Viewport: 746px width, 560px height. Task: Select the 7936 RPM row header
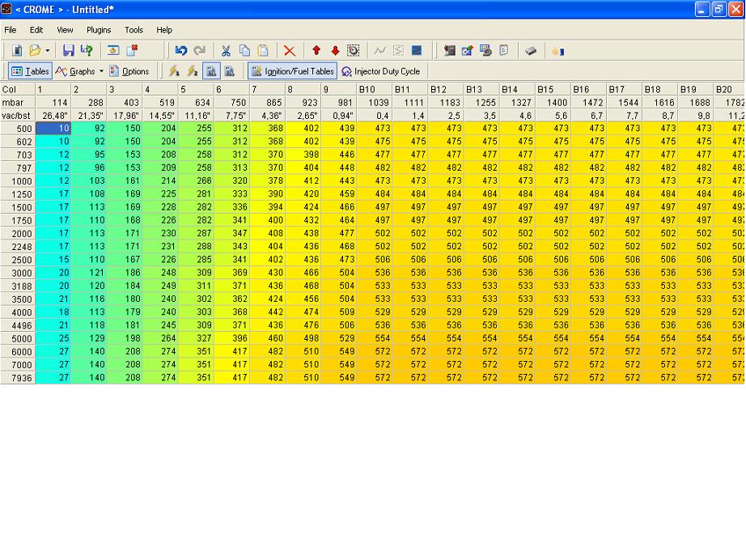[x=18, y=378]
